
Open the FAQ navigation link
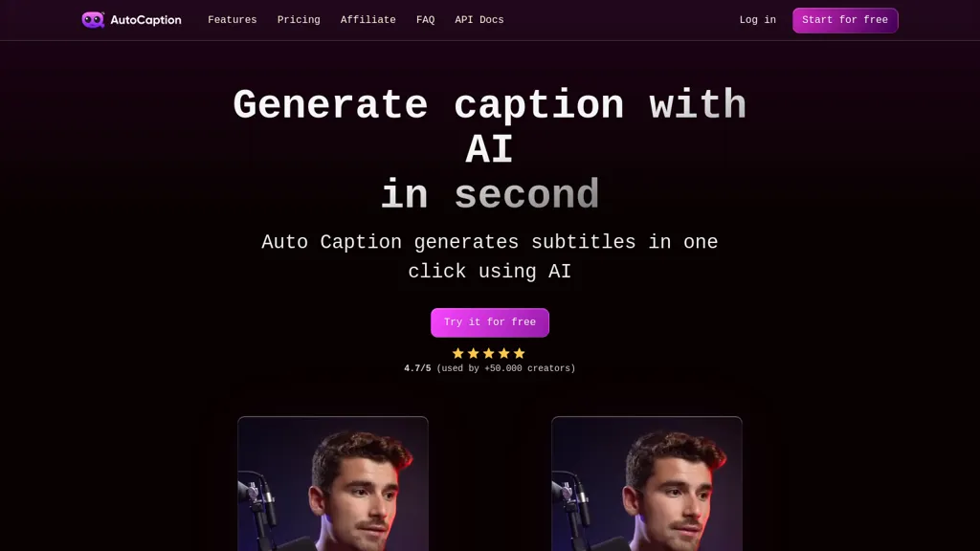(426, 20)
